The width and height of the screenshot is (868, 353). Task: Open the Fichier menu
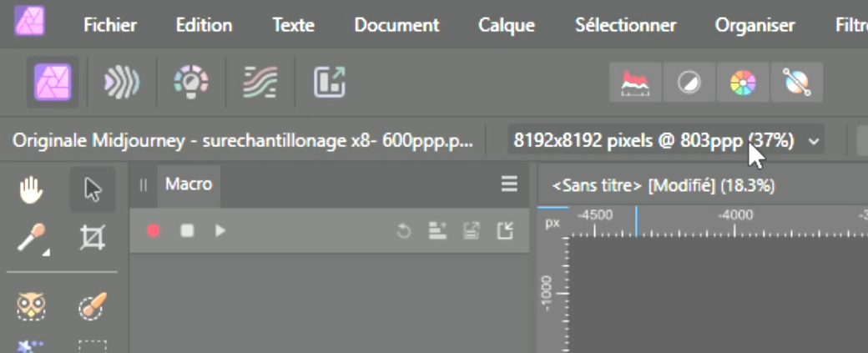coord(109,25)
